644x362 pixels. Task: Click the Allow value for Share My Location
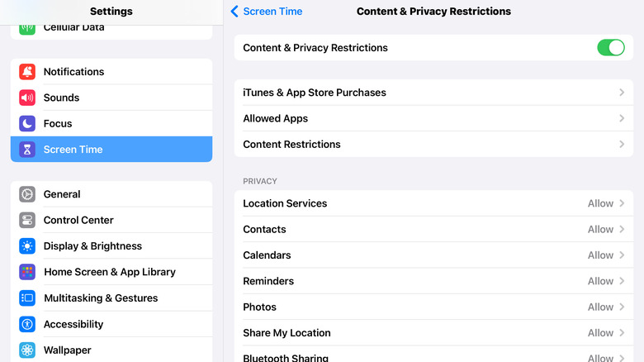point(600,333)
